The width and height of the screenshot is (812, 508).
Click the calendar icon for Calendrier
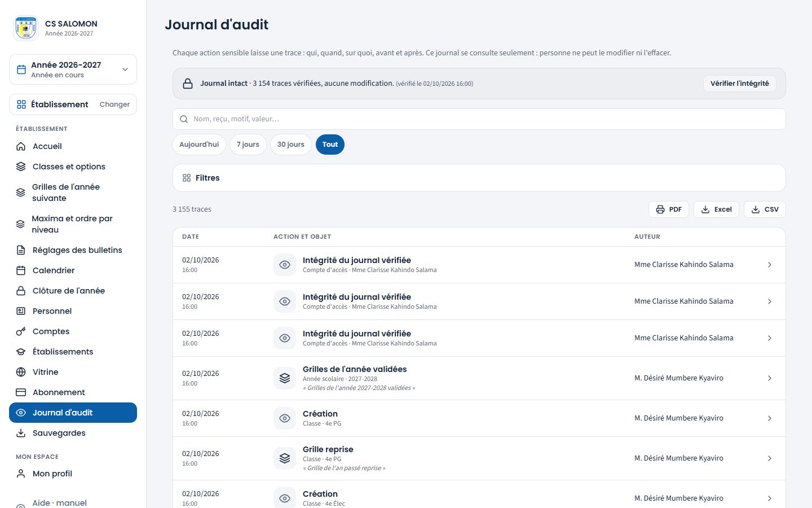(21, 270)
